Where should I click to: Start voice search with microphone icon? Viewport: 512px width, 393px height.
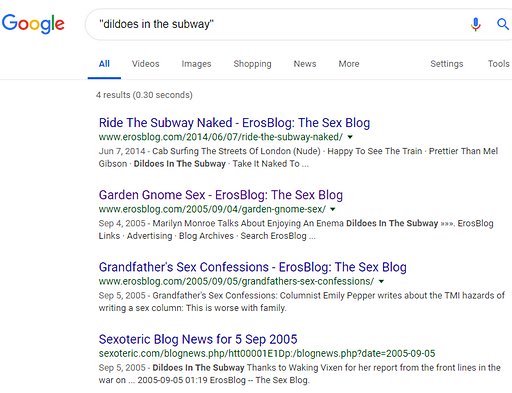point(476,24)
